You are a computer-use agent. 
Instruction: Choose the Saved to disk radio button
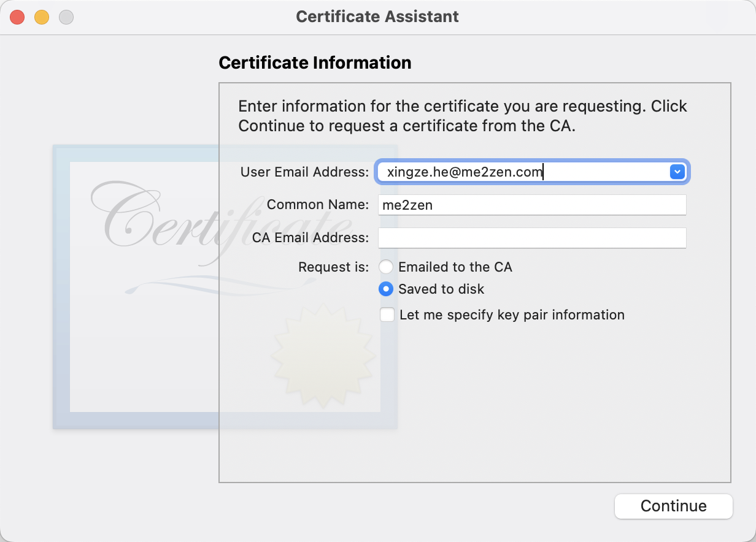(x=386, y=289)
